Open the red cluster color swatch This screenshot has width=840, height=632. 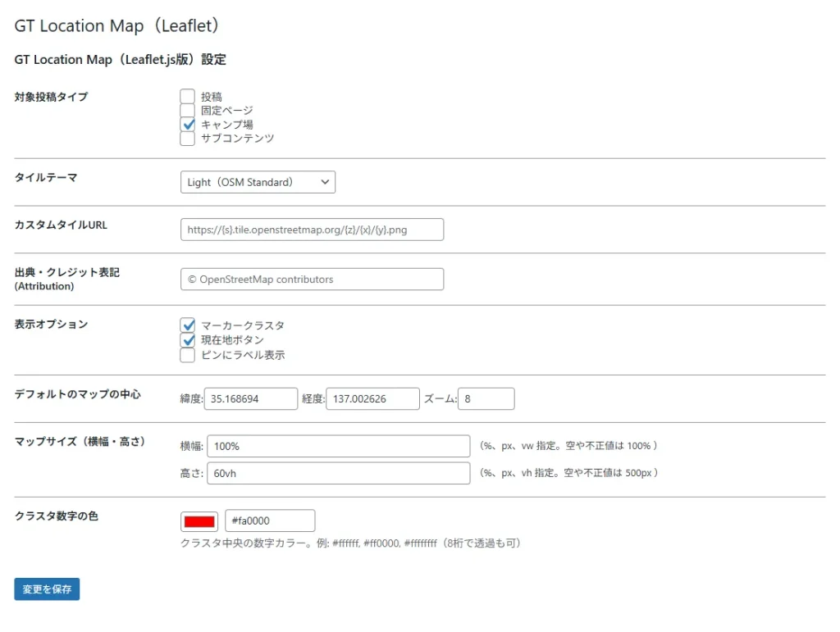point(199,521)
